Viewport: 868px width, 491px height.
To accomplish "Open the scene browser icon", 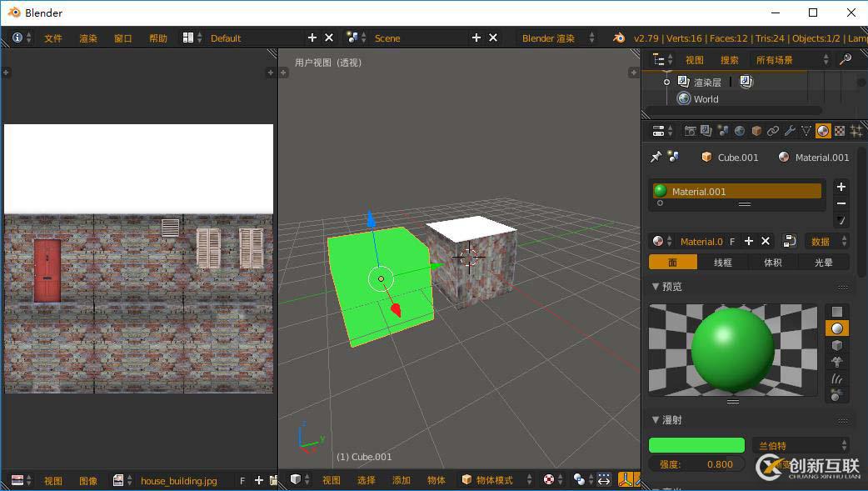I will [356, 38].
